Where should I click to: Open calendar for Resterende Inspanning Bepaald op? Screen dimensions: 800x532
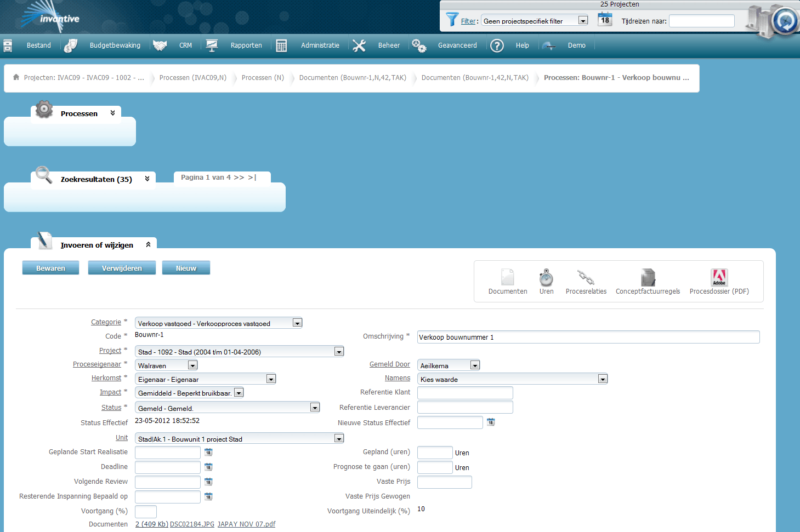tap(208, 496)
